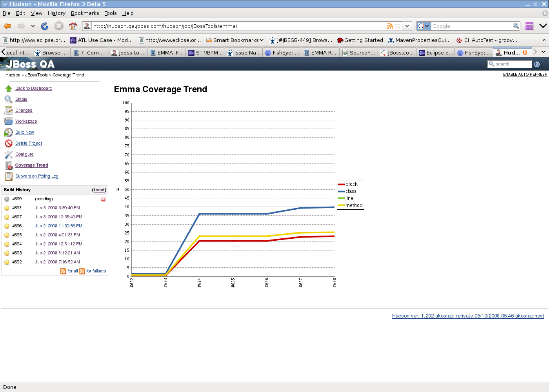Screen dimensions: 549x392
Task: Click the RSS icon beside 'for all'
Action: [63, 271]
